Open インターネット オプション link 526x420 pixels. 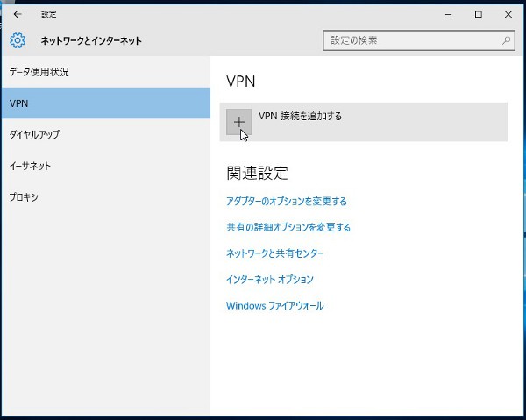[269, 280]
